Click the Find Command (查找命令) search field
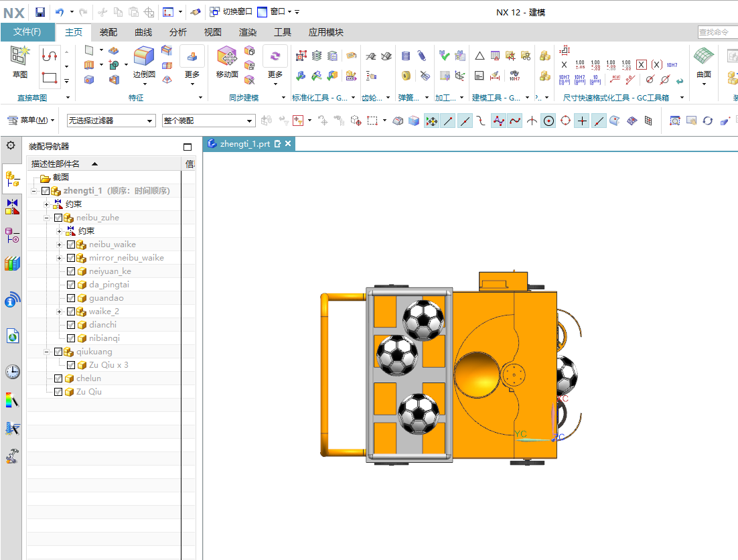738x560 pixels. (x=717, y=32)
